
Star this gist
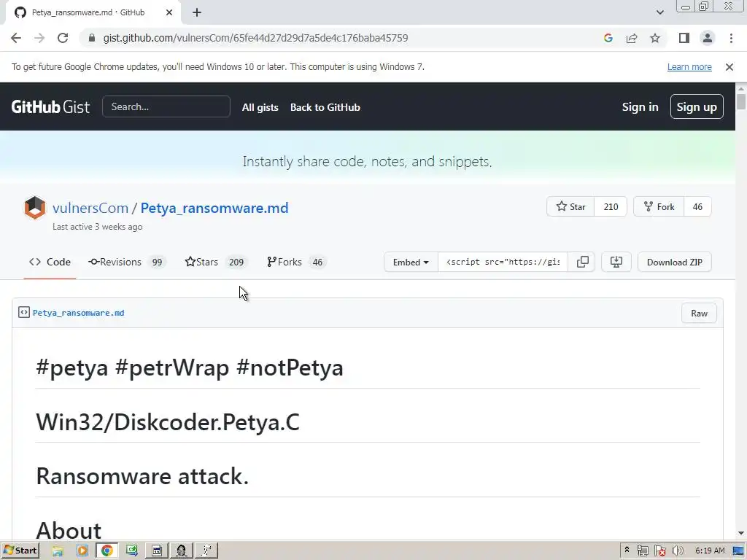[x=570, y=206]
